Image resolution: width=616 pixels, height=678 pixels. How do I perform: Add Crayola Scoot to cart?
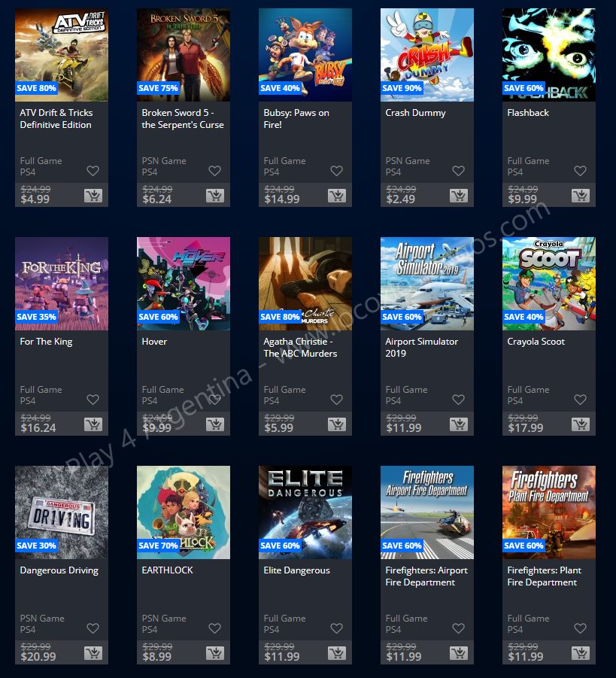tap(581, 424)
